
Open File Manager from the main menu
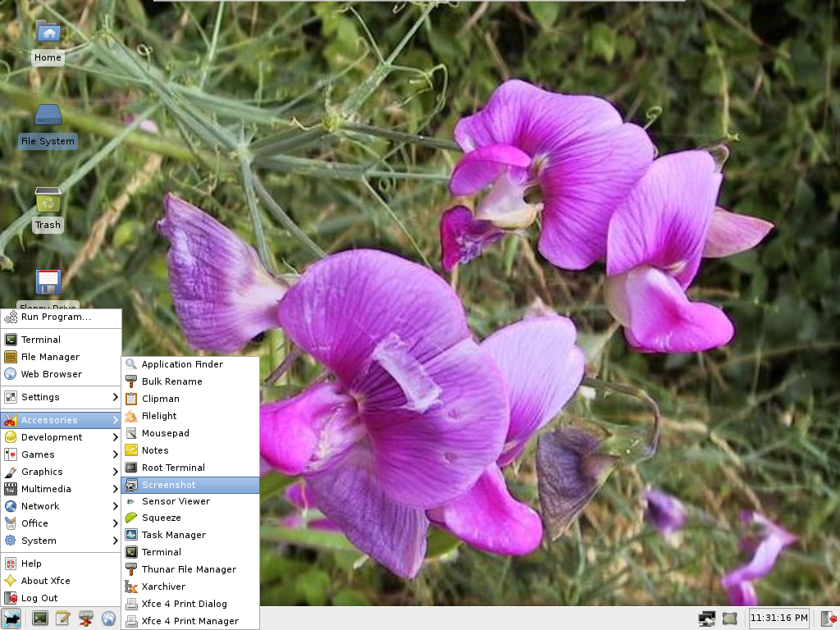[61, 357]
